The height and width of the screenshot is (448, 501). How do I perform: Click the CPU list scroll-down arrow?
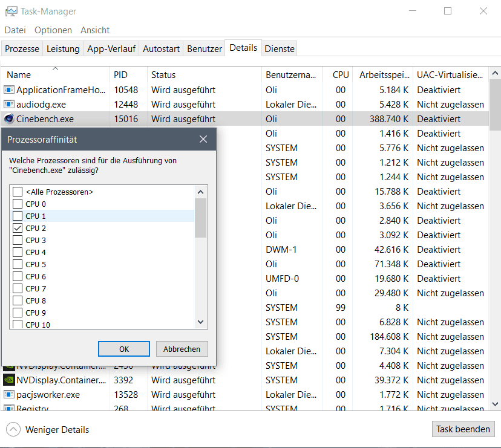201,322
